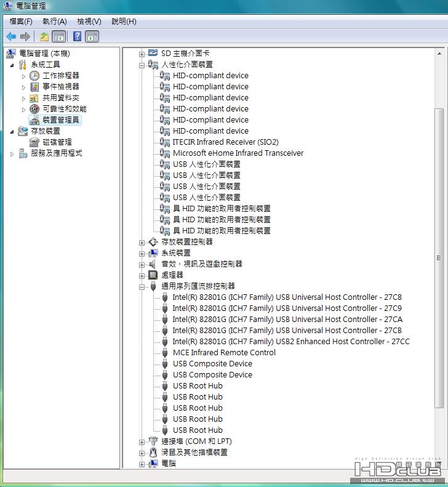448x487 pixels.
Task: Open the 檔案(F) menu
Action: pos(21,22)
